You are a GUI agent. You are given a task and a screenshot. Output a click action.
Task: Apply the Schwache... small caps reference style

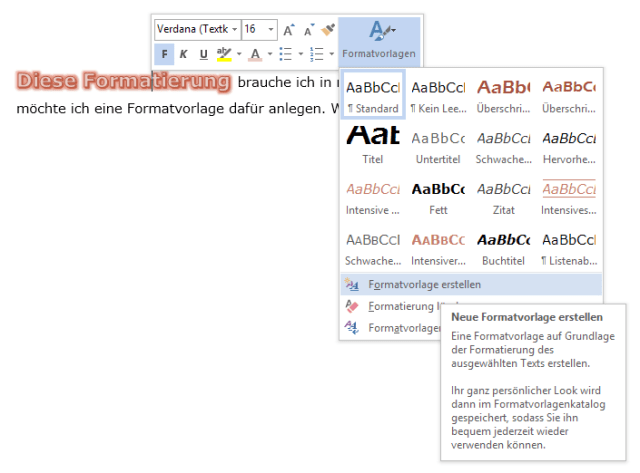pyautogui.click(x=373, y=249)
